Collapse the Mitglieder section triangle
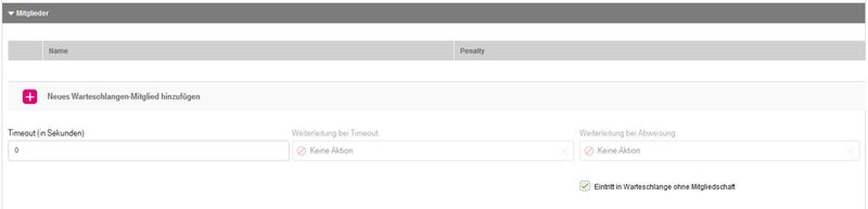 pyautogui.click(x=11, y=13)
